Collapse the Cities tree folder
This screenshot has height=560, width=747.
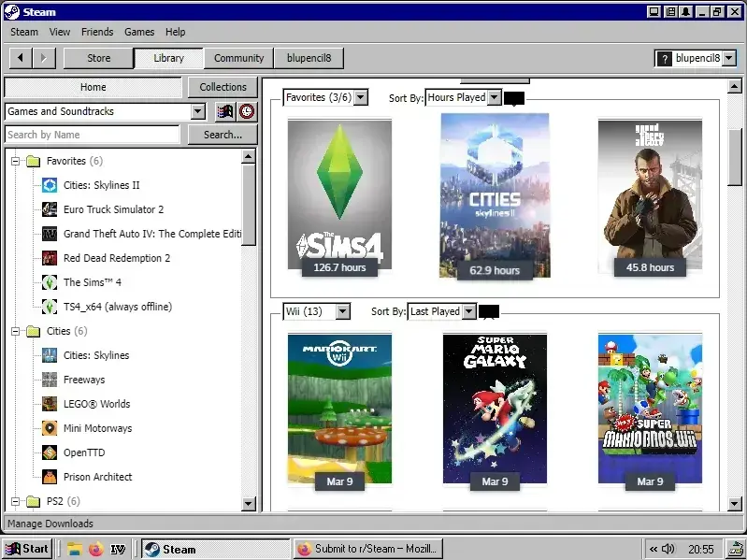(15, 331)
